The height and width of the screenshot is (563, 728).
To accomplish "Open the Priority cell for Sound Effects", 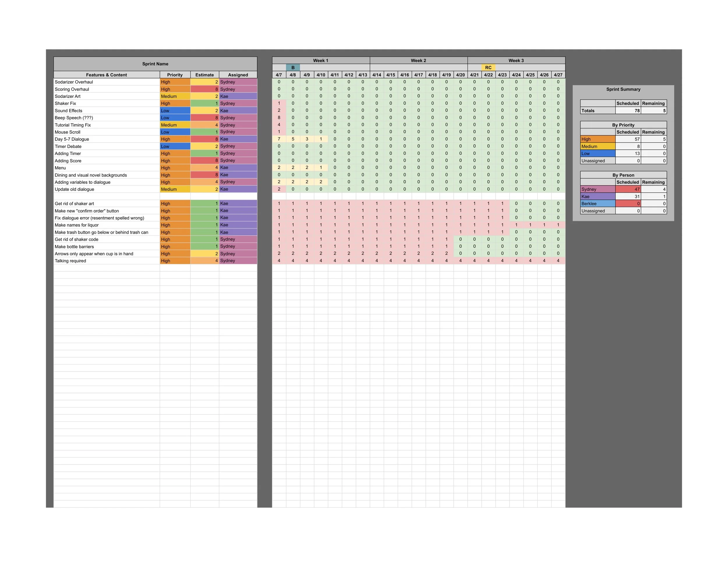I will coord(175,111).
